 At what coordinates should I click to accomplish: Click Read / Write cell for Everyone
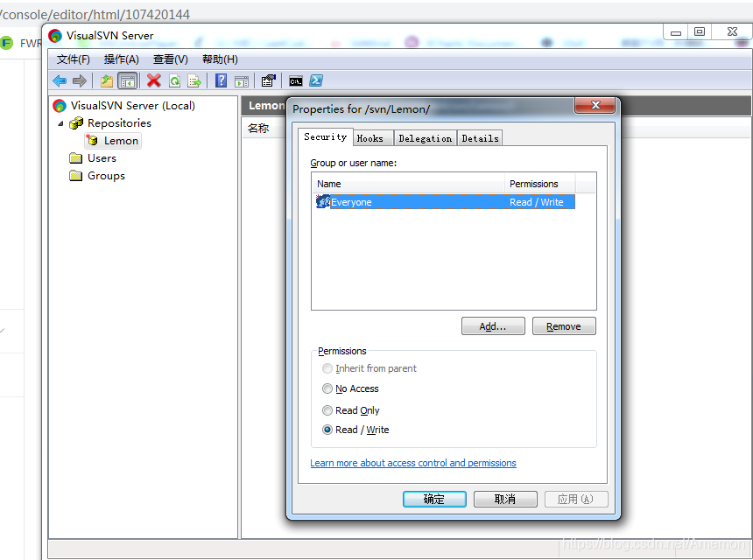click(x=537, y=202)
